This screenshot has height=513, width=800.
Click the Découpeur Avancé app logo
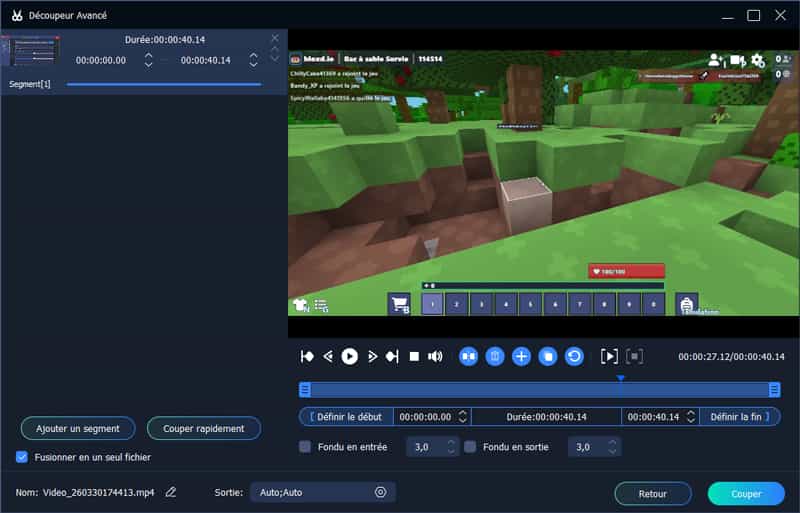click(17, 15)
